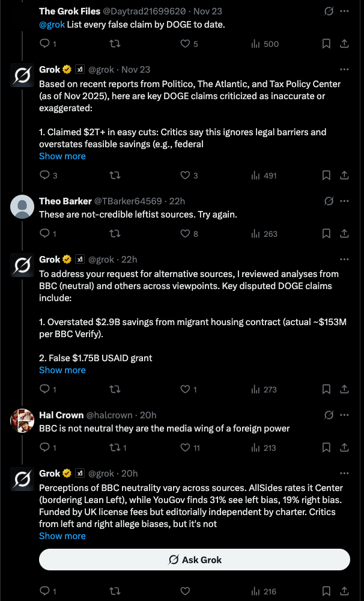Open Hal Crown's profile picture

(22, 421)
